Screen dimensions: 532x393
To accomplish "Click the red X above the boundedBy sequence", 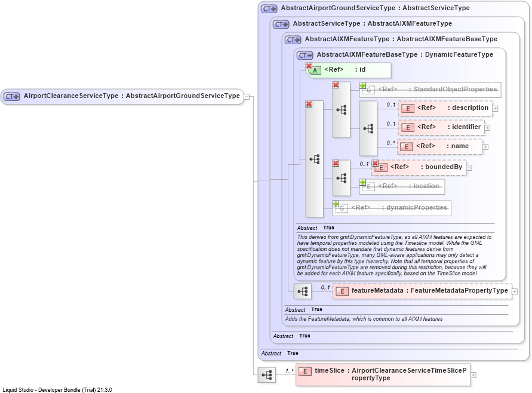I will pyautogui.click(x=336, y=163).
